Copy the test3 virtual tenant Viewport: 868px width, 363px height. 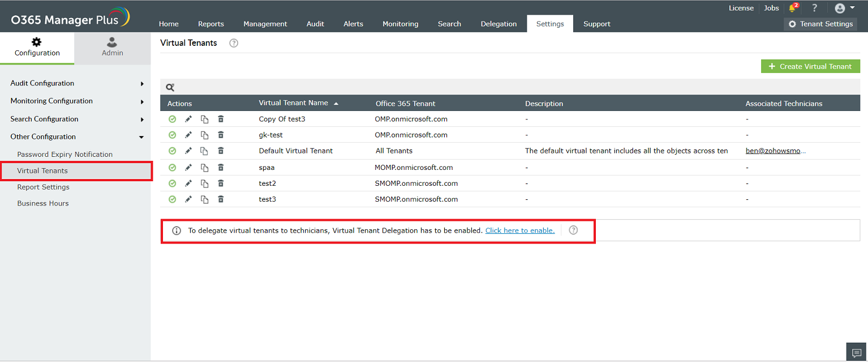click(x=205, y=199)
